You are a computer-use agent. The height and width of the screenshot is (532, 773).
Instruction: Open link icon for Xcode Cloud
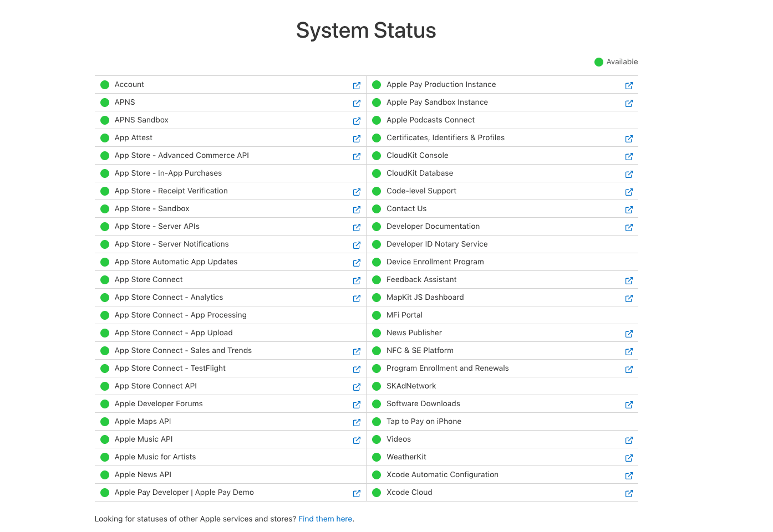[x=629, y=493]
